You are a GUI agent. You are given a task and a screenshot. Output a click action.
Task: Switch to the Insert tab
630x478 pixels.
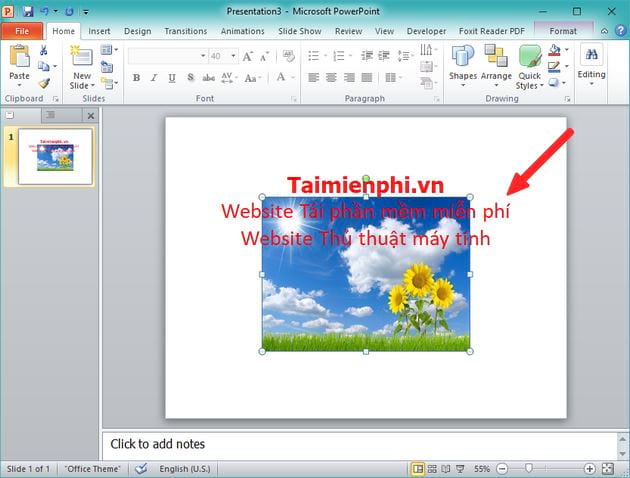click(99, 31)
